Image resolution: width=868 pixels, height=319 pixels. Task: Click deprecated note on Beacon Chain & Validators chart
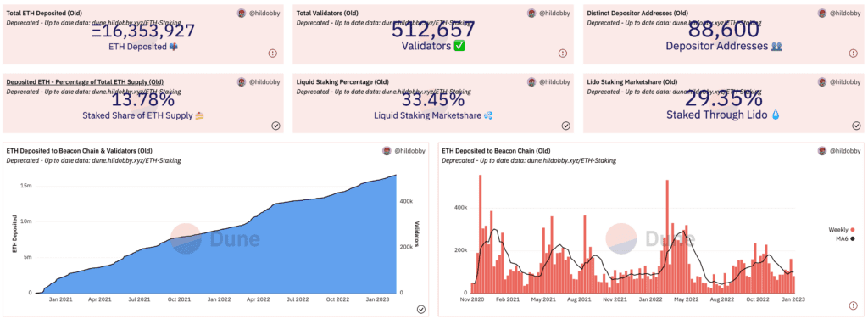[93, 160]
